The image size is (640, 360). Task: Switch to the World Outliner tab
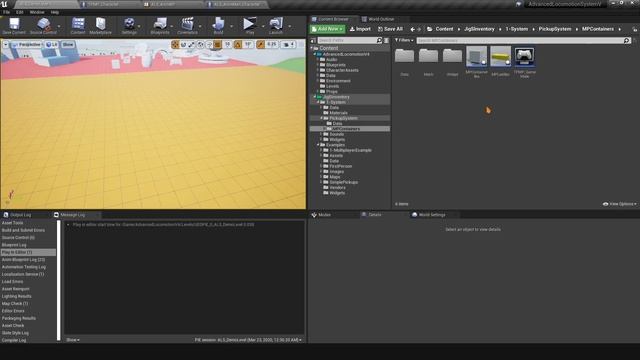(x=381, y=19)
